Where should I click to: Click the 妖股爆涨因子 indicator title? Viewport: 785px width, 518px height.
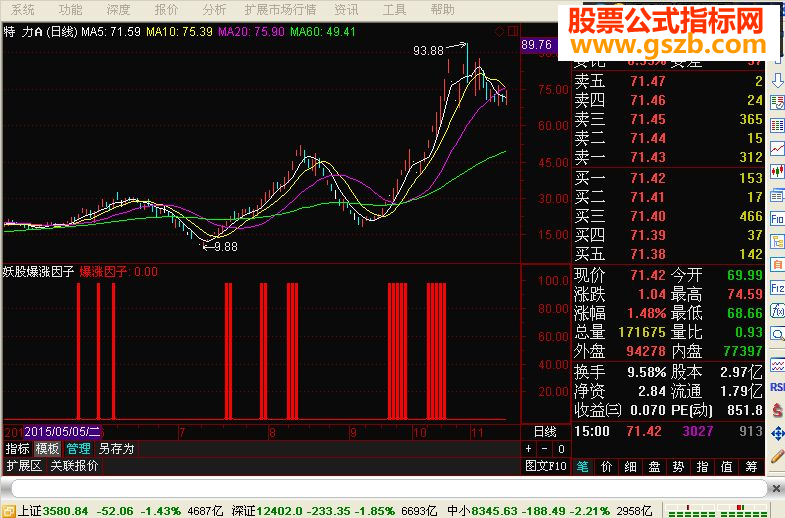click(x=39, y=272)
